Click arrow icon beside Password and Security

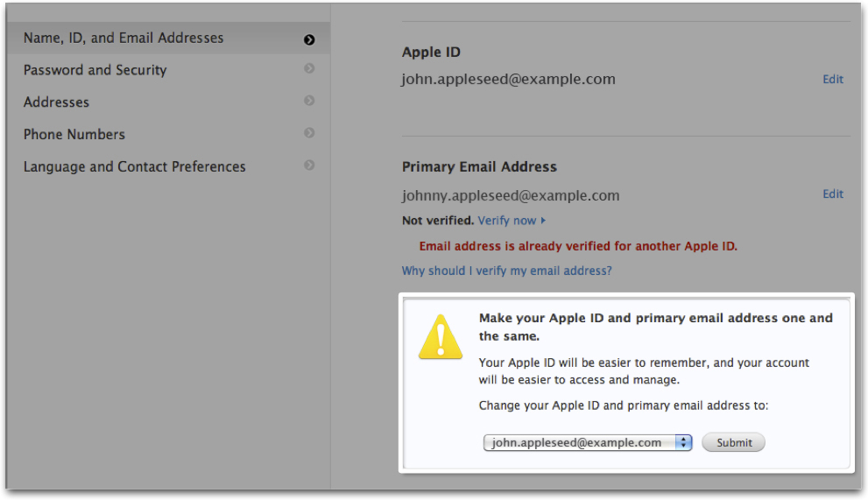[309, 68]
